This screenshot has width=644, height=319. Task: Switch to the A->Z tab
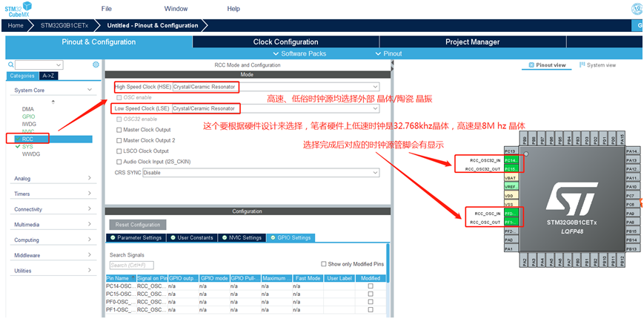pos(48,76)
